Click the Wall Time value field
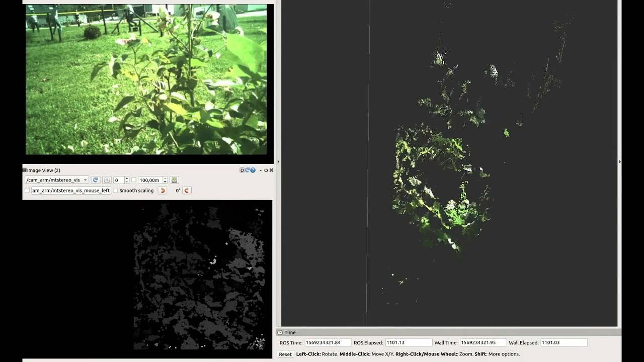 [x=483, y=342]
